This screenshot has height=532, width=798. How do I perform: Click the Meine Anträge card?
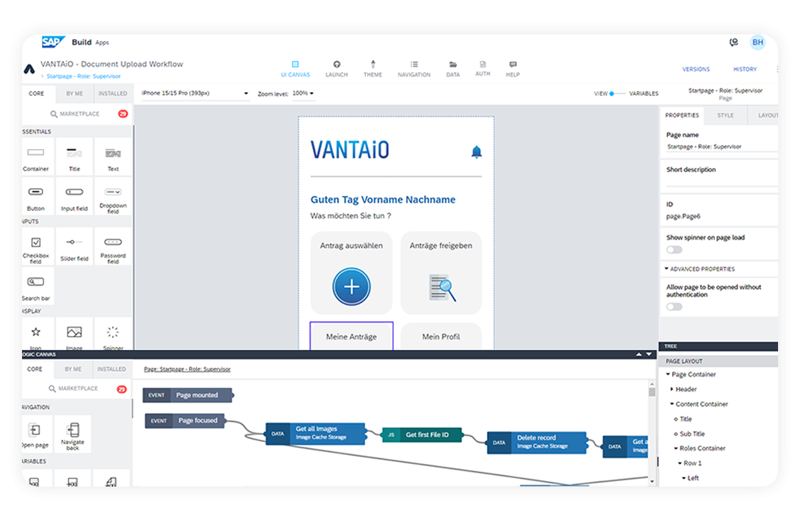(x=351, y=336)
